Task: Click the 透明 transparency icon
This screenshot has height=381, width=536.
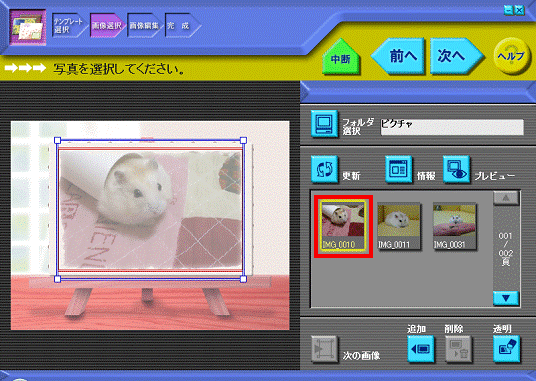Action: 507,349
